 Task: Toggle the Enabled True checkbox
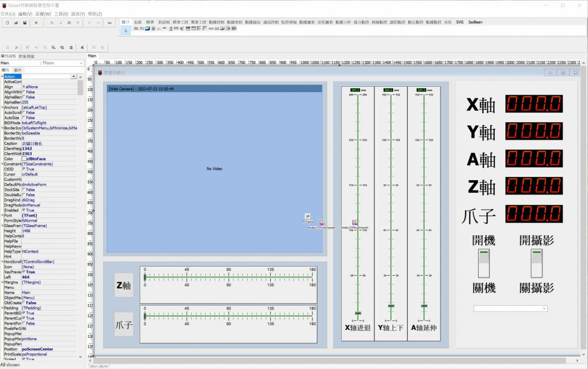[24, 210]
